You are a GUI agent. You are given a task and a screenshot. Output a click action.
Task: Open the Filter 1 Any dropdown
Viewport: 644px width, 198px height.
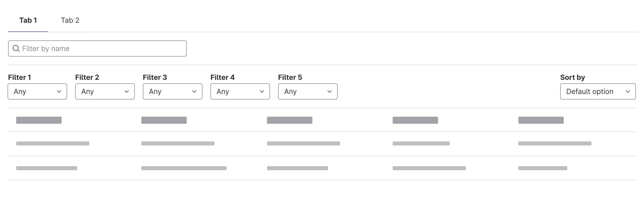coord(37,91)
